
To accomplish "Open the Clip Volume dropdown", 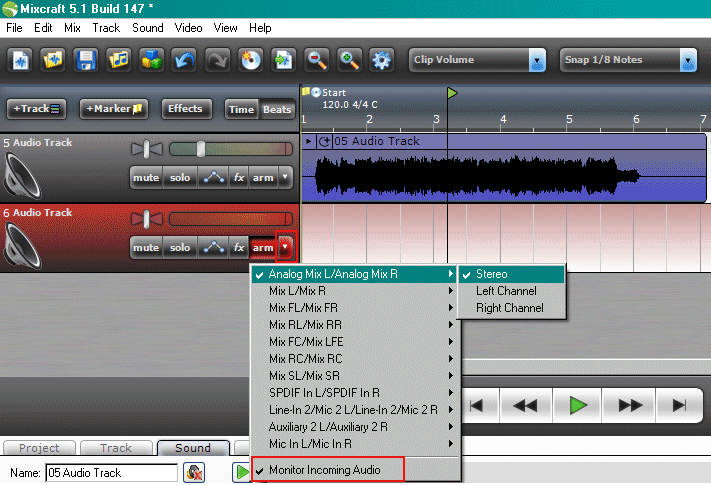I will tap(537, 60).
